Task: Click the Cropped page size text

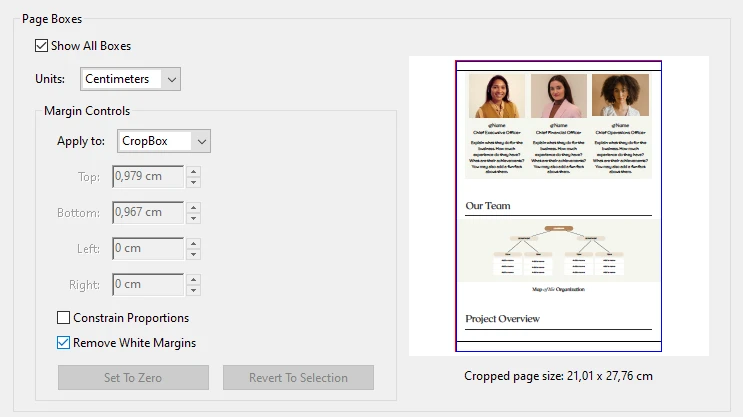Action: [558, 376]
